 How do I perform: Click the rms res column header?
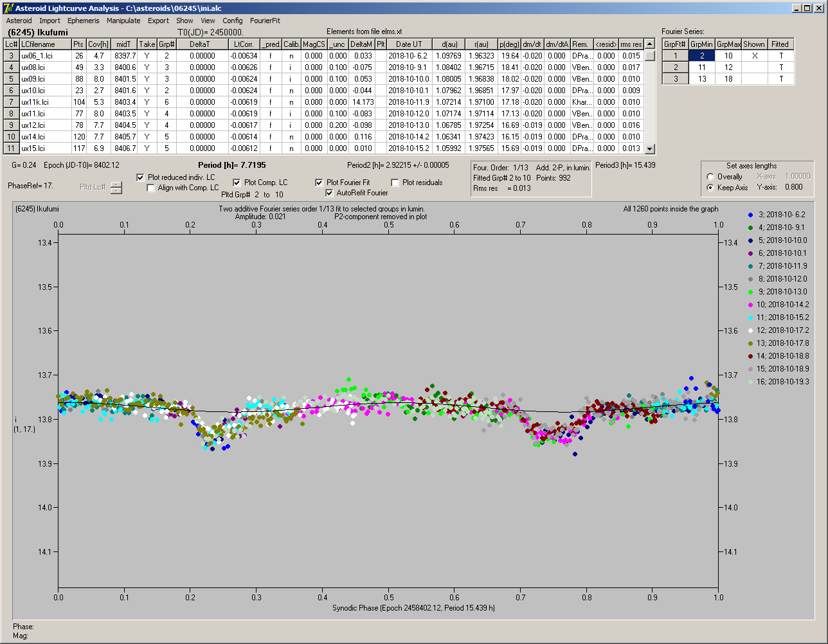click(631, 44)
